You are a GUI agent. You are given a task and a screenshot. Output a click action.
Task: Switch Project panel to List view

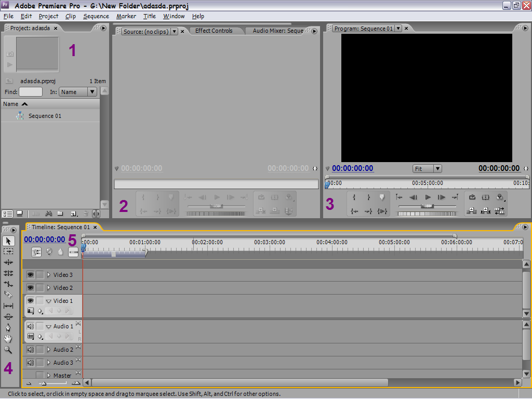coord(7,214)
